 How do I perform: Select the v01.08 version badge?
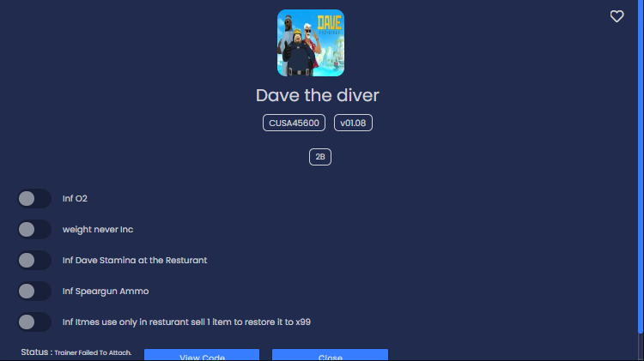tap(353, 123)
